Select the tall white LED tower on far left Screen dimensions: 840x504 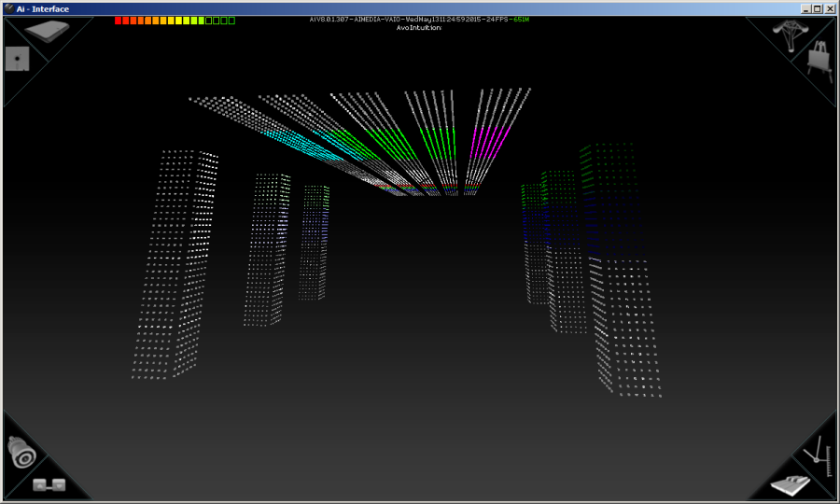coord(175,264)
